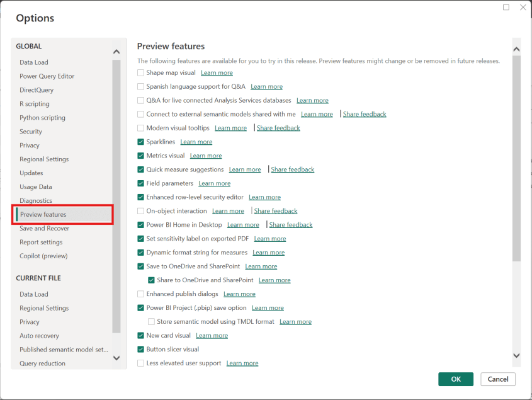Uncheck Share to OneDrive and SharePoint

coord(151,280)
